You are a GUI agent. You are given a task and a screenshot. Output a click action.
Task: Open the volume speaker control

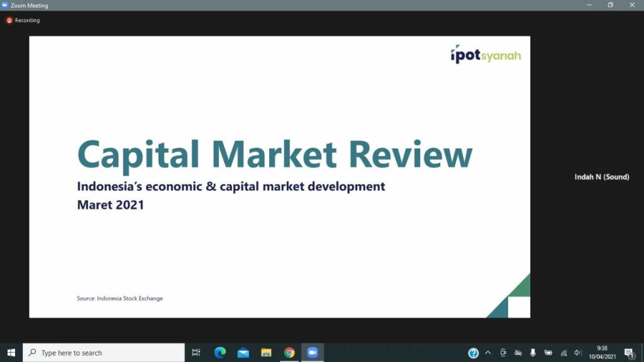[578, 353]
